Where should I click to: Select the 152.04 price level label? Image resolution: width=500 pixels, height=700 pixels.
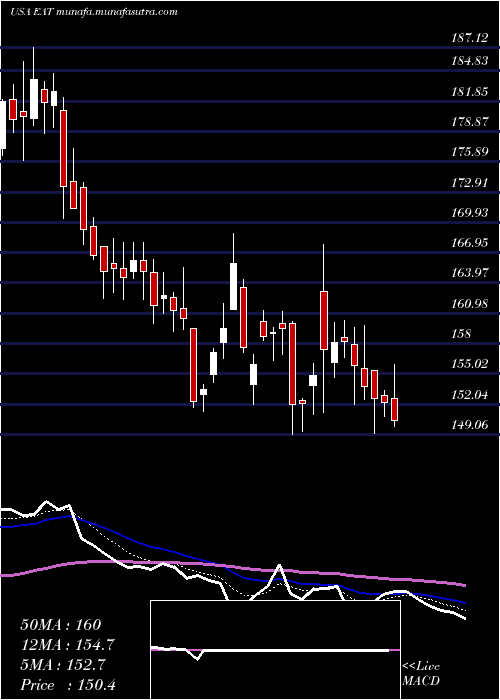point(470,395)
